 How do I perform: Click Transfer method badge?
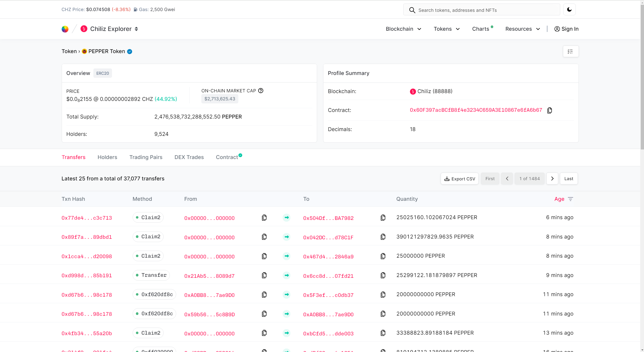pyautogui.click(x=151, y=275)
